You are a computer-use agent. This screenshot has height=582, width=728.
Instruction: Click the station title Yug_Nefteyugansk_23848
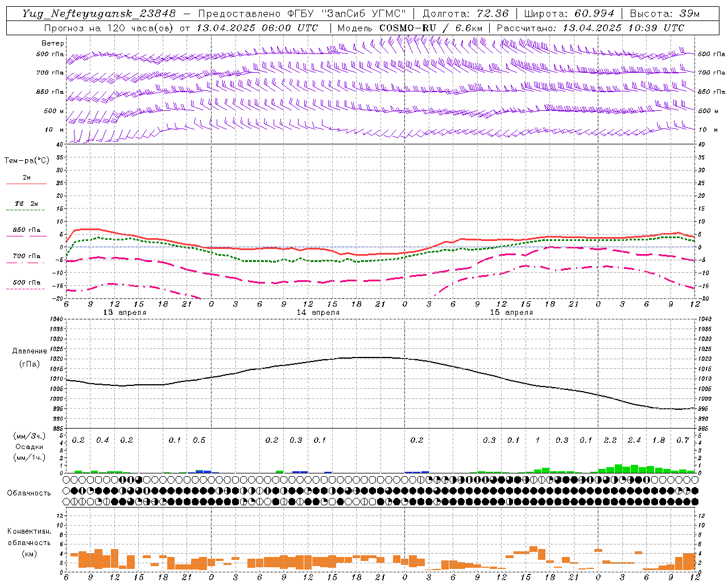click(x=99, y=14)
